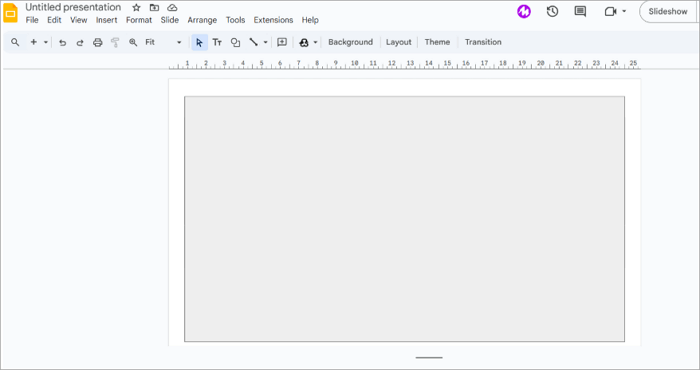700x370 pixels.
Task: Move presentation to folder icon
Action: (x=154, y=8)
